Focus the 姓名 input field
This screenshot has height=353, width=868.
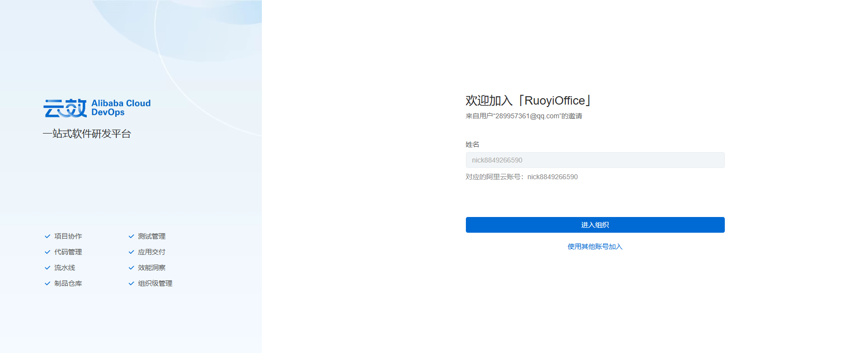595,160
